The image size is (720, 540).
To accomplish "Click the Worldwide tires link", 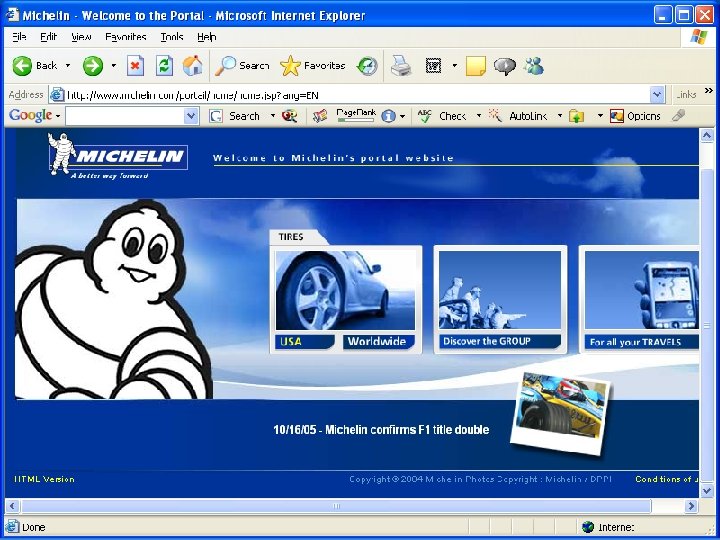I will (x=378, y=342).
